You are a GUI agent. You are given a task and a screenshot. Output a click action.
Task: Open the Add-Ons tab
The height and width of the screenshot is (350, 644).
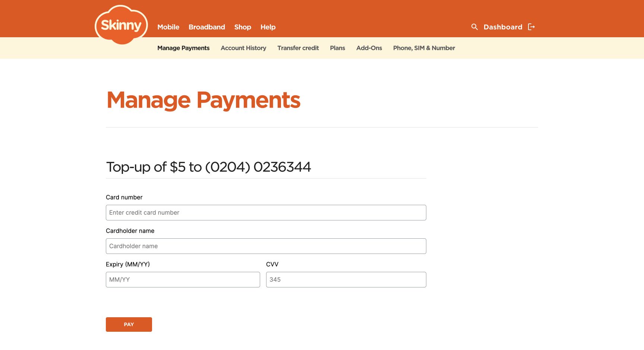coord(369,48)
